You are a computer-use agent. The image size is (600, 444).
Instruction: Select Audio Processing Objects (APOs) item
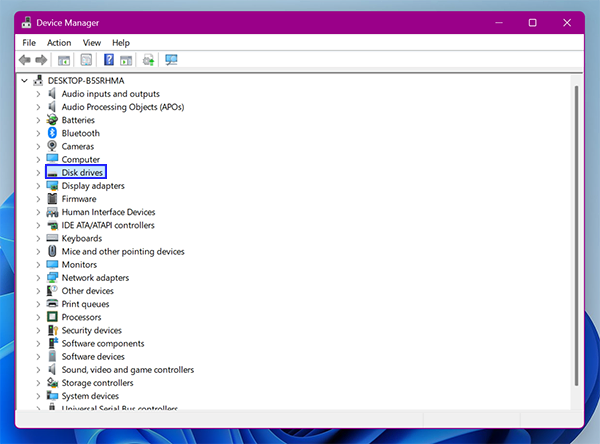coord(123,107)
